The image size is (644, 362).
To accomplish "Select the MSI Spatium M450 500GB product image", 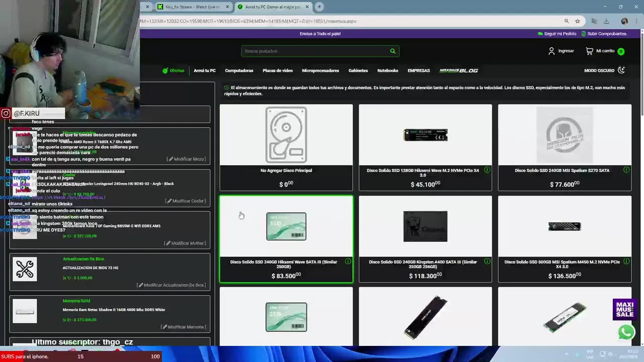I will tap(565, 226).
